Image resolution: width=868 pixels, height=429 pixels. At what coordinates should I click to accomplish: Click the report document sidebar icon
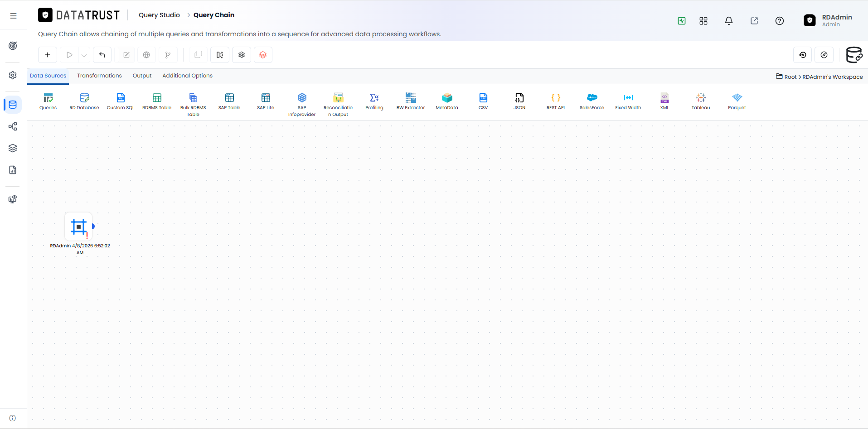pos(13,170)
